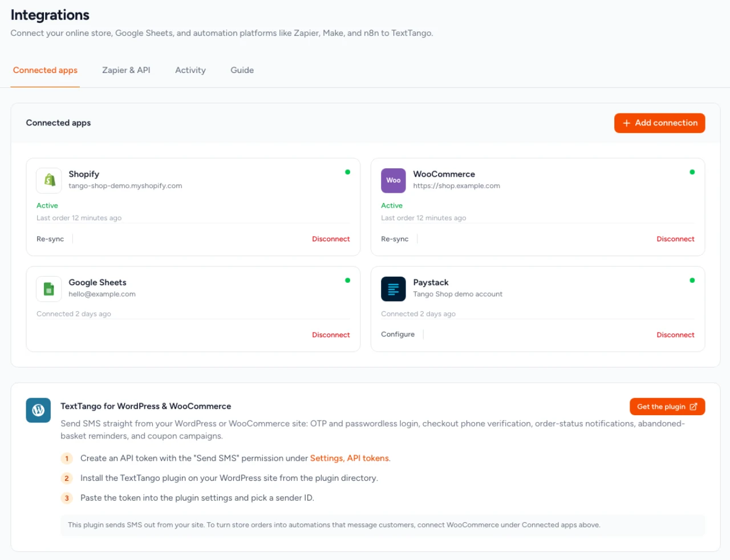Image resolution: width=730 pixels, height=560 pixels.
Task: Click the WooCommerce logo icon
Action: pos(394,180)
